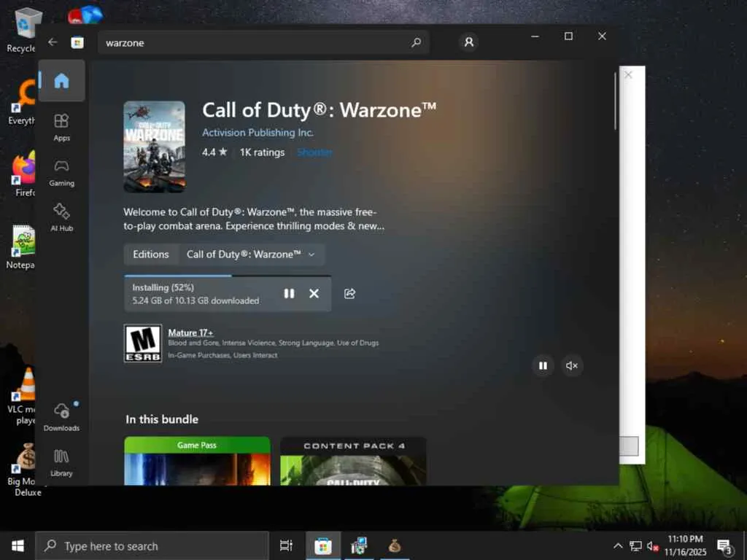Click the Microsoft Store logo icon
The width and height of the screenshot is (747, 560).
coord(77,42)
